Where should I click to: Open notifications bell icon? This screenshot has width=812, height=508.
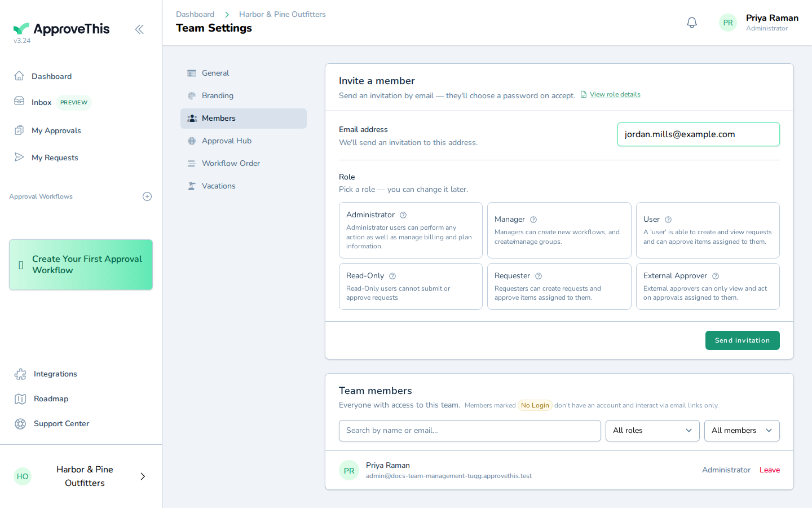(692, 23)
